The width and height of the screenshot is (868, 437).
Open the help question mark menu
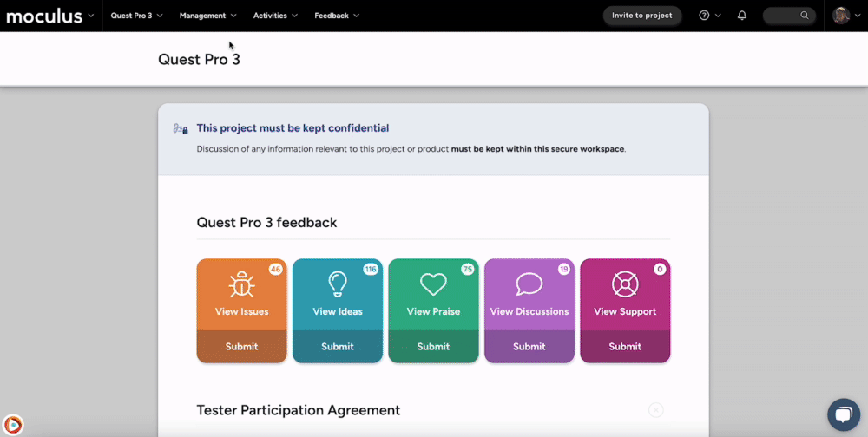click(x=709, y=16)
